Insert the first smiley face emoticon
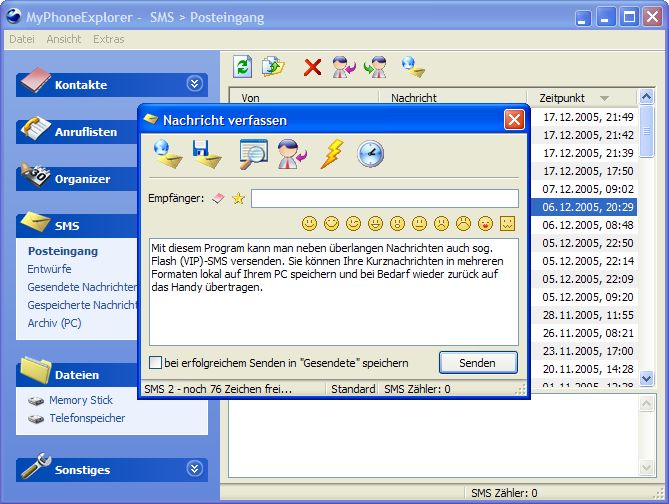 point(309,222)
